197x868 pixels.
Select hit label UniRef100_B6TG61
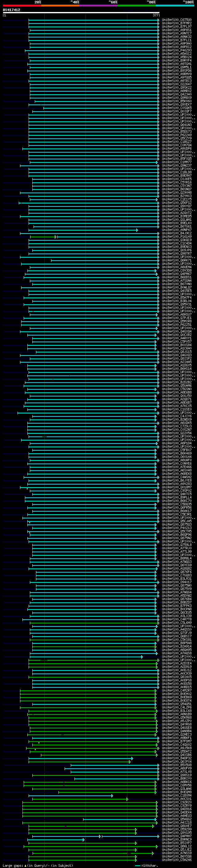(x=177, y=226)
